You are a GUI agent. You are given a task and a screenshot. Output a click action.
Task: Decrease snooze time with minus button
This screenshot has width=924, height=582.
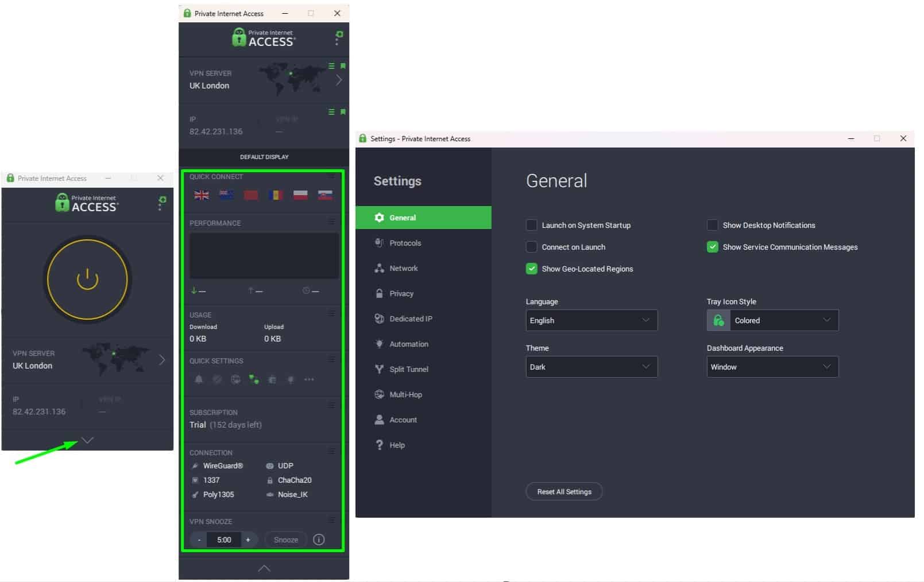199,540
